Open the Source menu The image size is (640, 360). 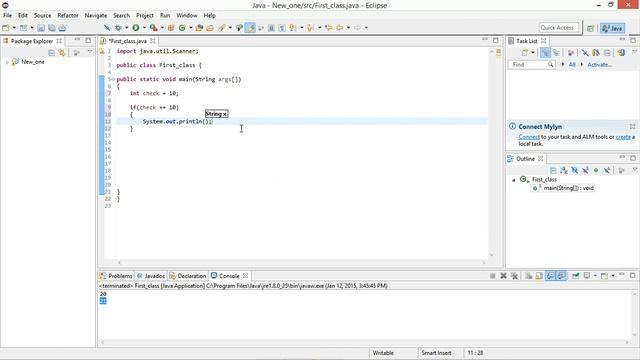pos(42,15)
